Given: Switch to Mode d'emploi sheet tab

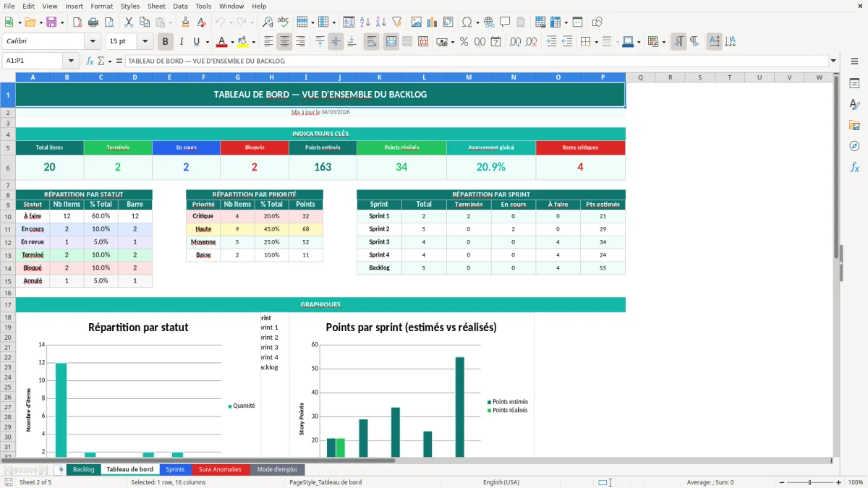Looking at the screenshot, I should [277, 469].
